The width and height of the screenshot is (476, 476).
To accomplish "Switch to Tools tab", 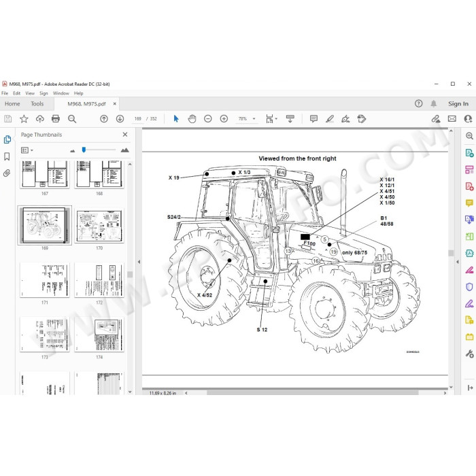I will pyautogui.click(x=37, y=104).
